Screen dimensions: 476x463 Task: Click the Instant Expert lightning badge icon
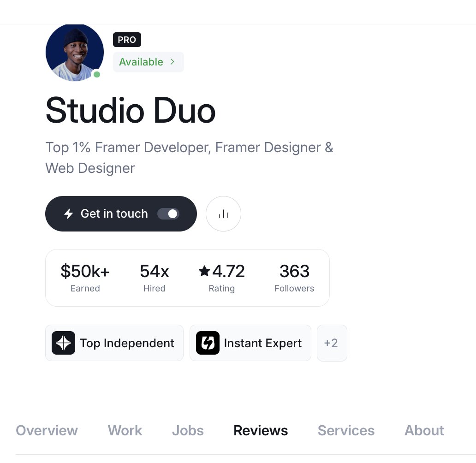208,343
